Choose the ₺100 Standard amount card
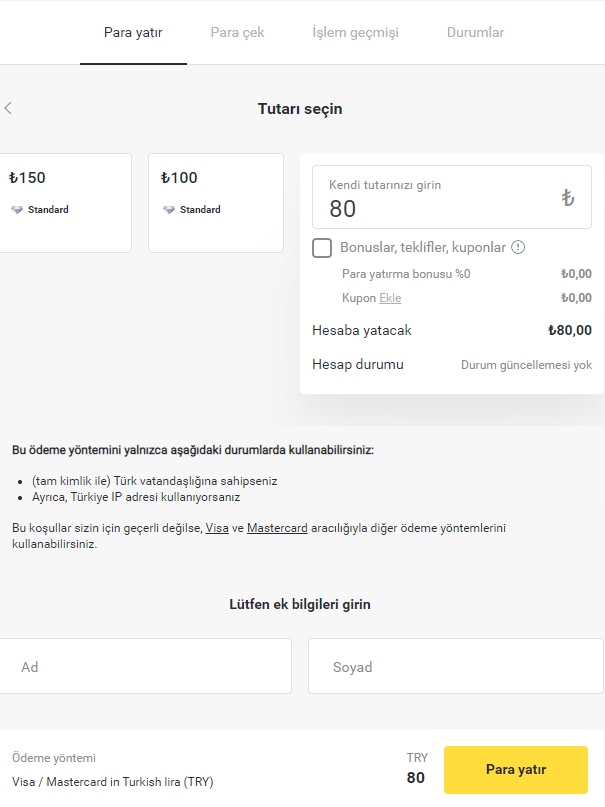 point(215,202)
